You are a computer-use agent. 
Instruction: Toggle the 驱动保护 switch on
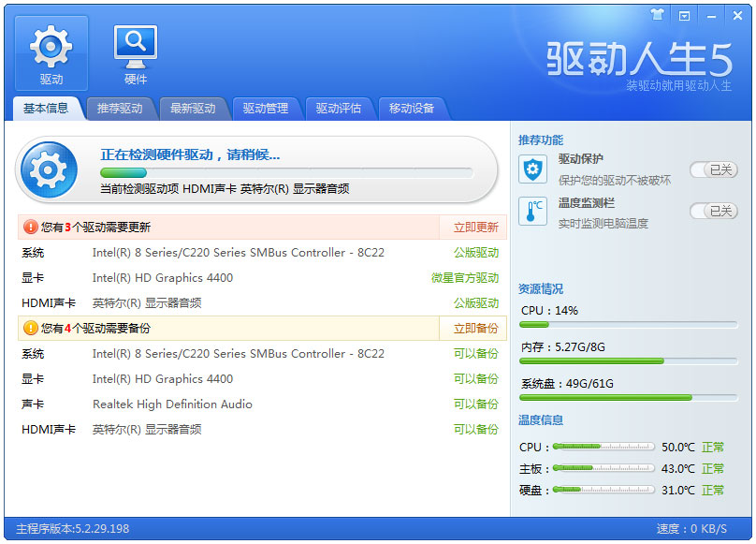(x=714, y=169)
